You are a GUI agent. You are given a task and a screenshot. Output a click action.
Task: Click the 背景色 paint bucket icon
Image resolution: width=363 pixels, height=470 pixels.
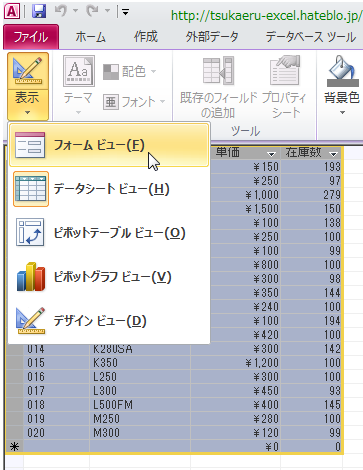(343, 71)
